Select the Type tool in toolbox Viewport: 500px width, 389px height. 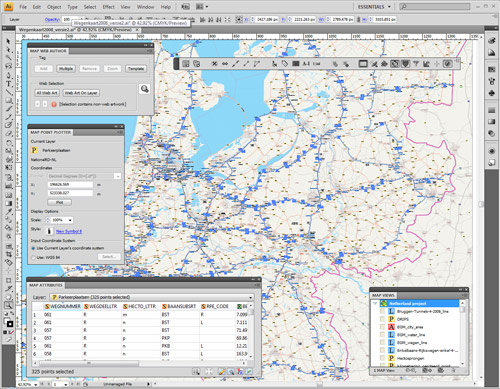pos(9,84)
